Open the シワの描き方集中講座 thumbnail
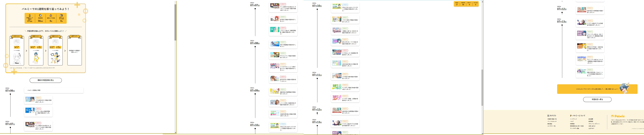644x135 pixels. click(x=337, y=76)
